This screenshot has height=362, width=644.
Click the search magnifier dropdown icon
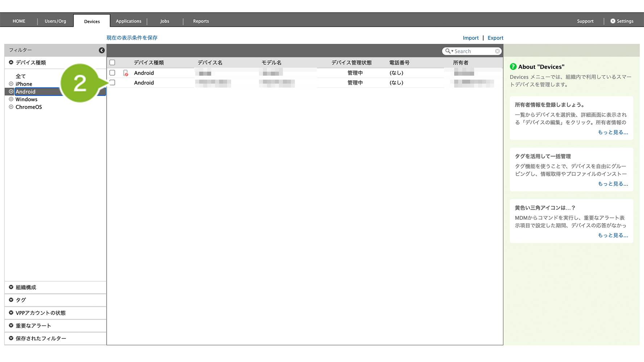coord(449,51)
